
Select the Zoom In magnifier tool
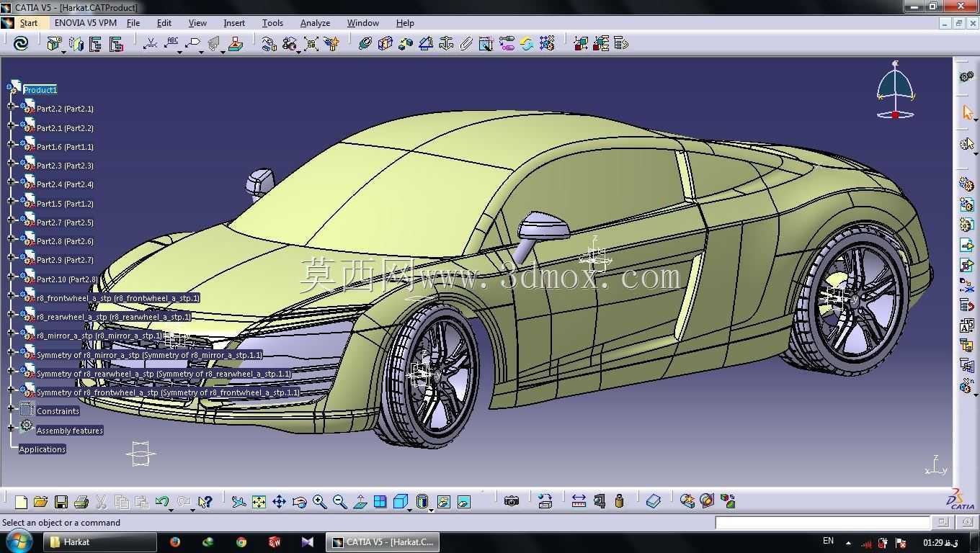point(320,502)
